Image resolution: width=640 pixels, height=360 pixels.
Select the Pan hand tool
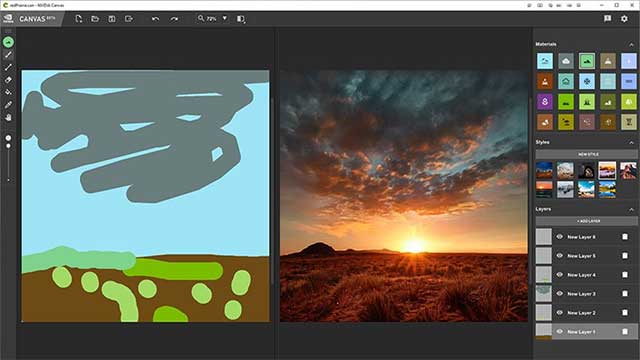point(8,118)
